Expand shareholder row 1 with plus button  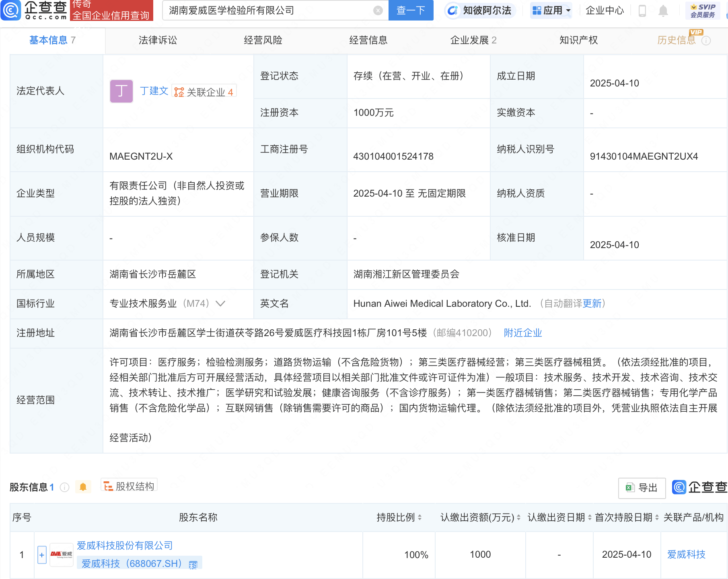click(x=42, y=555)
